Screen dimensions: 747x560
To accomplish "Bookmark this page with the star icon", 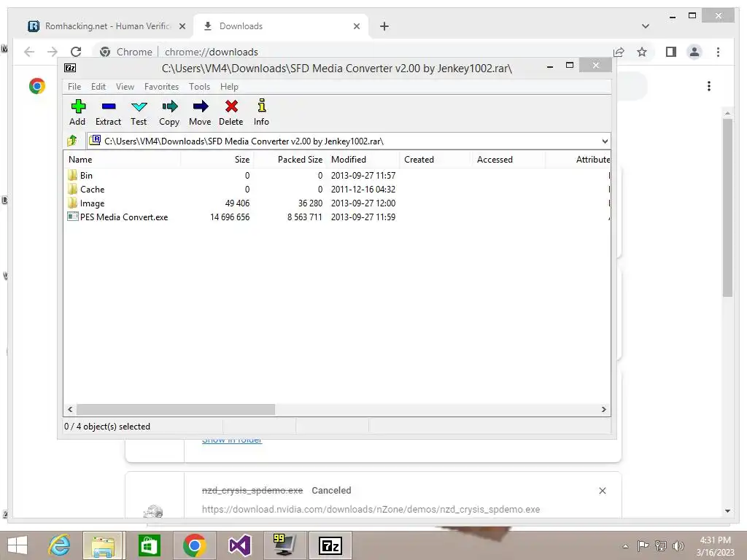I will click(x=642, y=52).
